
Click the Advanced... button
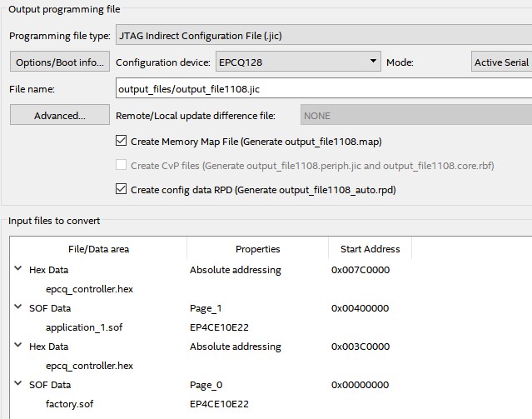[60, 115]
